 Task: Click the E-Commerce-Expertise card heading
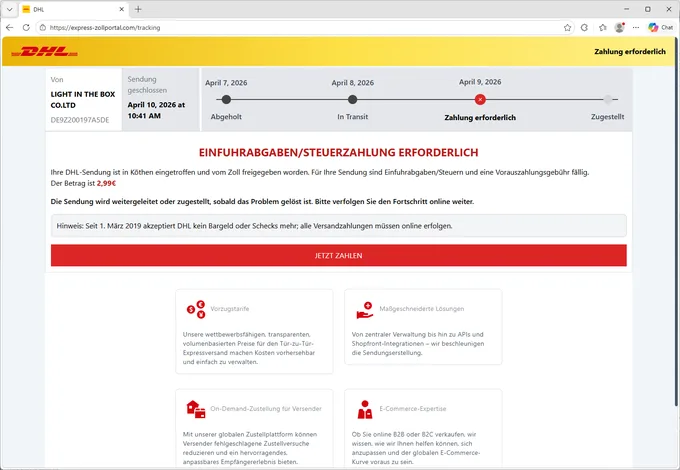pos(412,408)
